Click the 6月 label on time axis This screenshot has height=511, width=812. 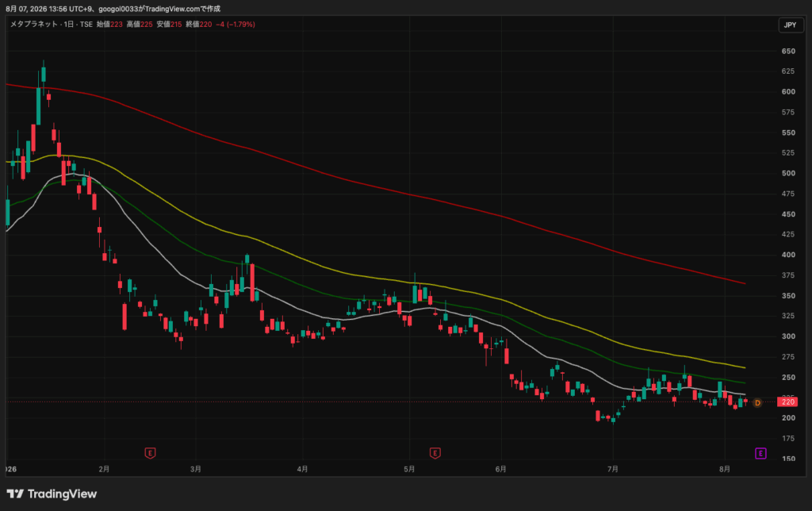(x=501, y=469)
